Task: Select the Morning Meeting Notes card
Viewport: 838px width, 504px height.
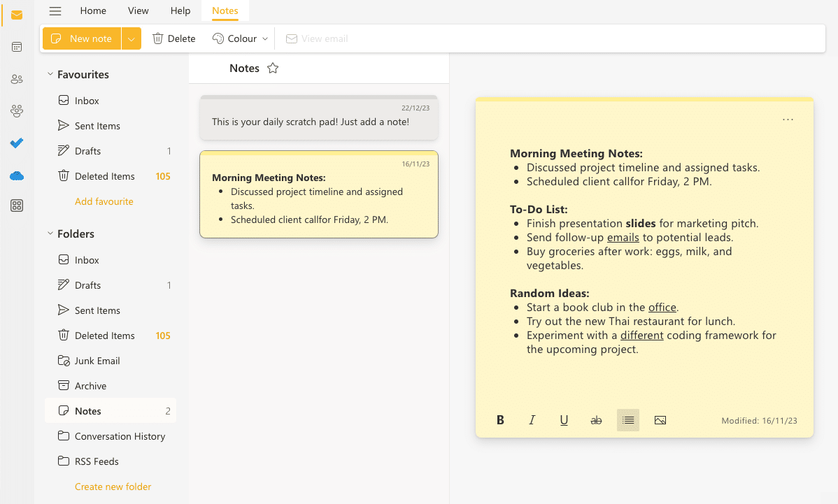Action: (319, 194)
